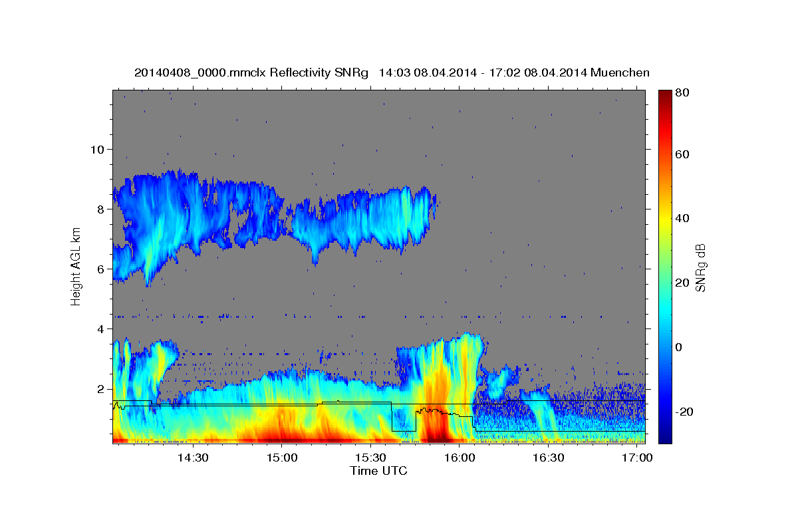This screenshot has height=532, width=798.
Task: Click the colorbar value -20
Action: 686,412
